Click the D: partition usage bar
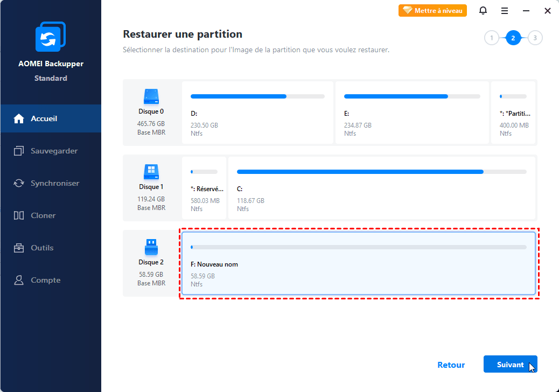The width and height of the screenshot is (559, 392). pyautogui.click(x=257, y=96)
